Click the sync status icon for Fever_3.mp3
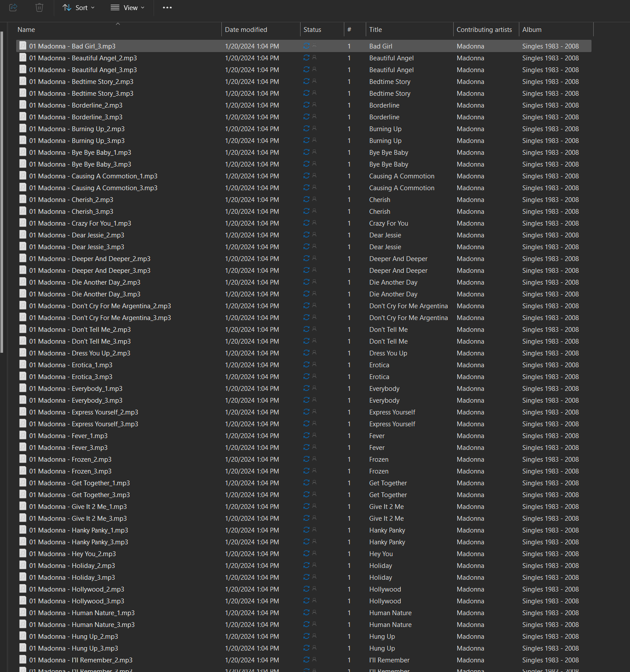Screen dimensions: 630x672 [306, 447]
